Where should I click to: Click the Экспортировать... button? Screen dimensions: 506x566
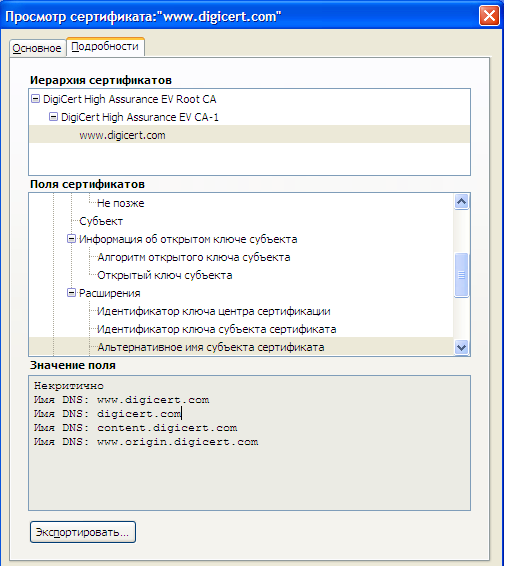coord(83,532)
